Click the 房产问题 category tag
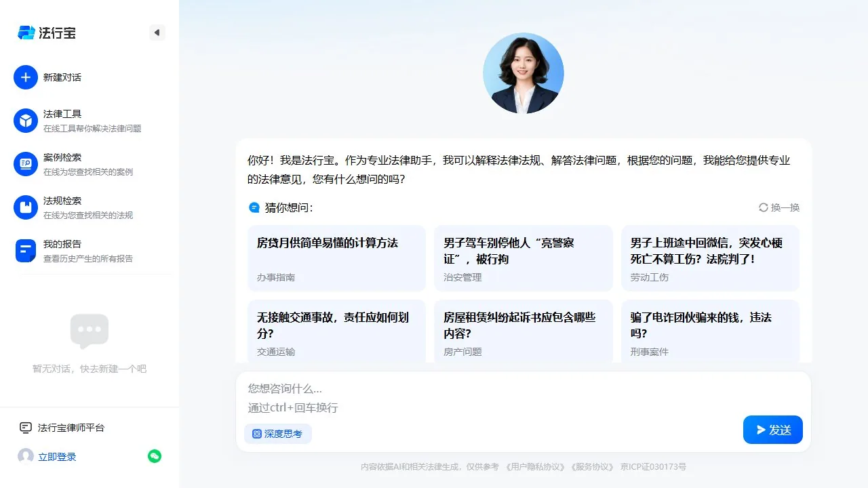Screen dimensions: 868x488 [x=462, y=352]
